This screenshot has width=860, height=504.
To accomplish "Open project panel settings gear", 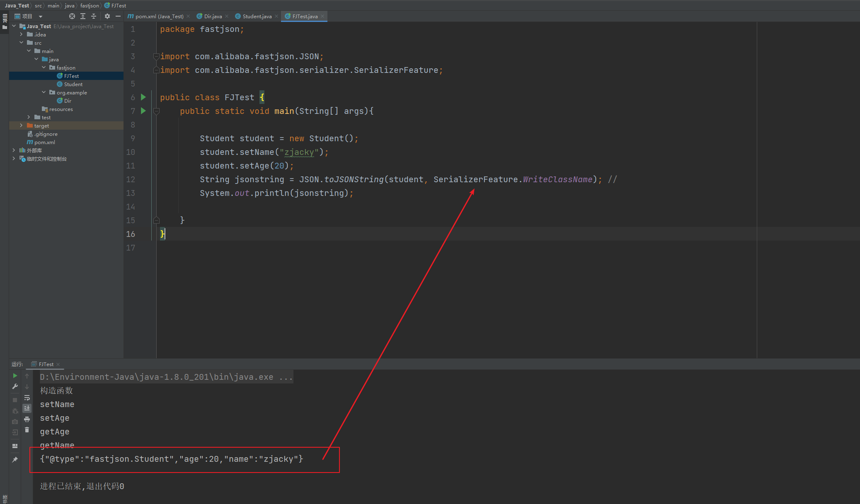I will [107, 16].
